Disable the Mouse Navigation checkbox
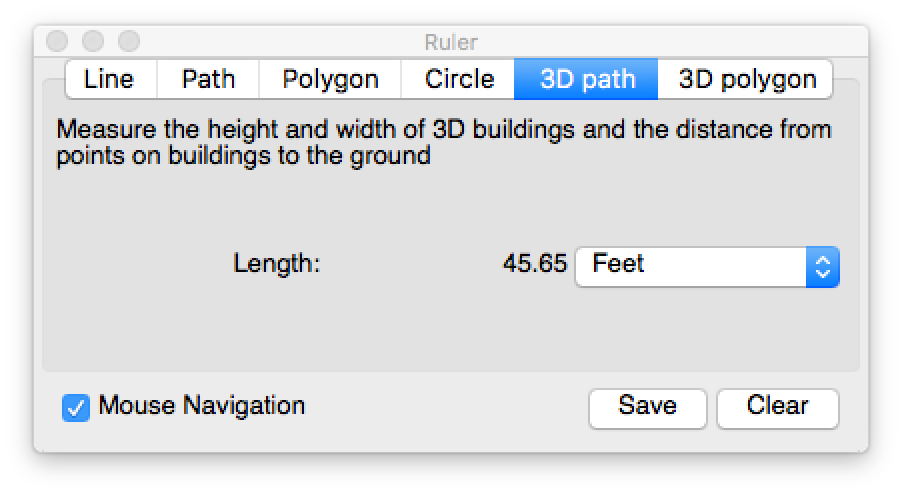 pos(76,407)
